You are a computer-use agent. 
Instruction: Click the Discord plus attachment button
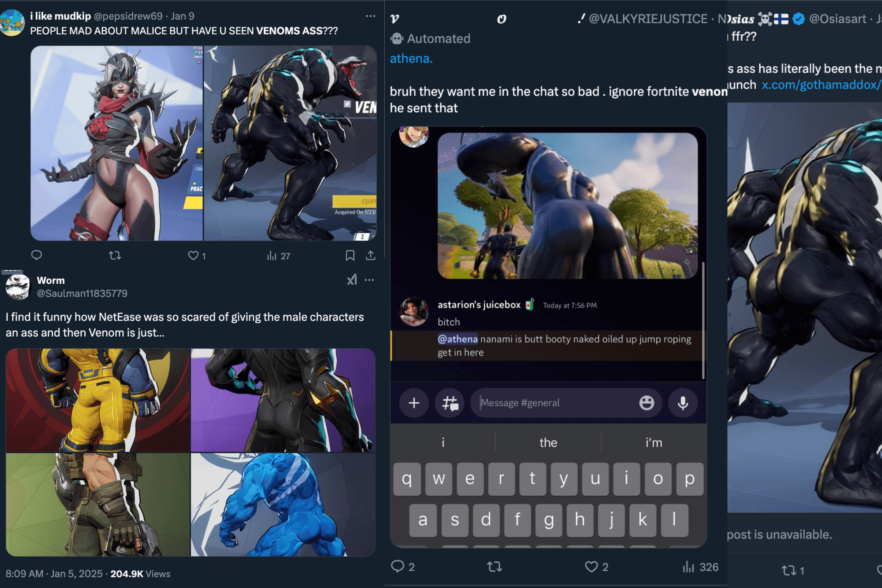click(x=414, y=403)
